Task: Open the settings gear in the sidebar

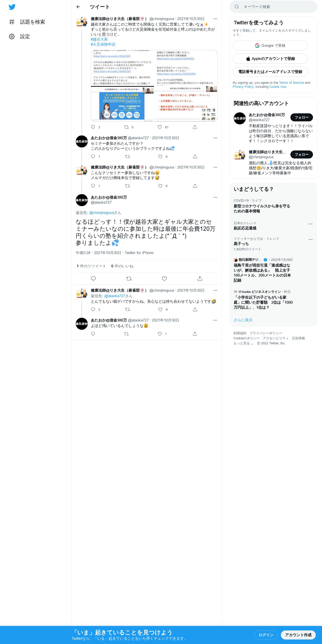Action: click(12, 36)
